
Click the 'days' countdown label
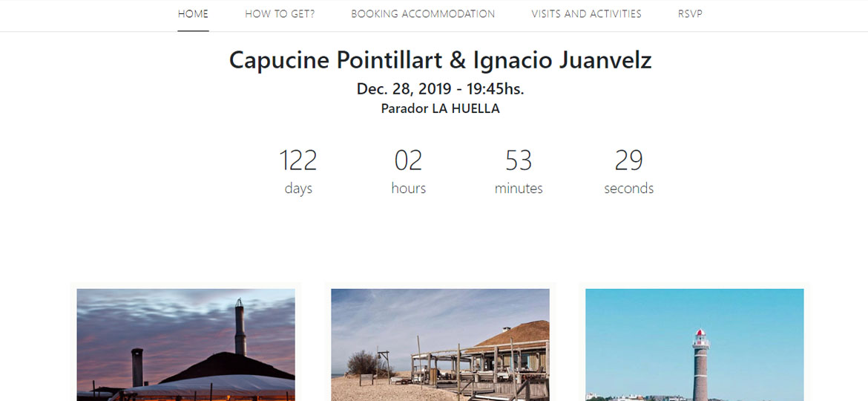[298, 189]
